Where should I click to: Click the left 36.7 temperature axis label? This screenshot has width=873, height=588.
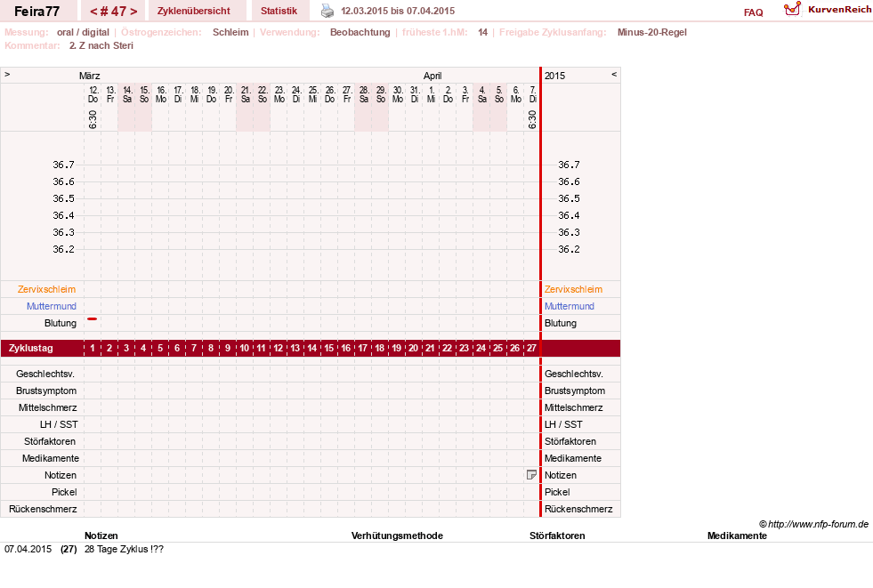pyautogui.click(x=63, y=165)
